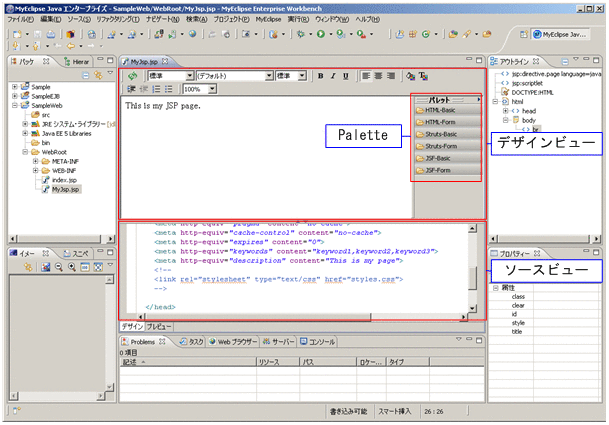609x425 pixels.
Task: Select index.jsp in the project tree
Action: tap(65, 180)
